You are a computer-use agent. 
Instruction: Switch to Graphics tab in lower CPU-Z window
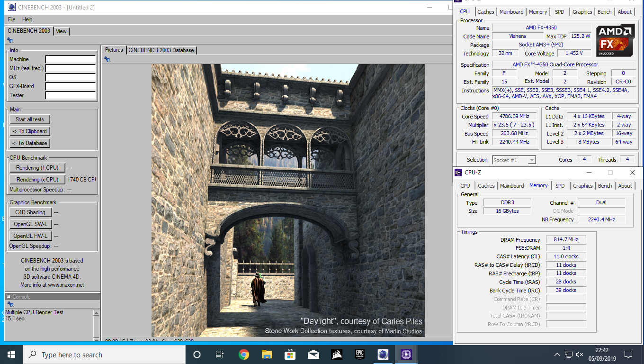tap(582, 186)
